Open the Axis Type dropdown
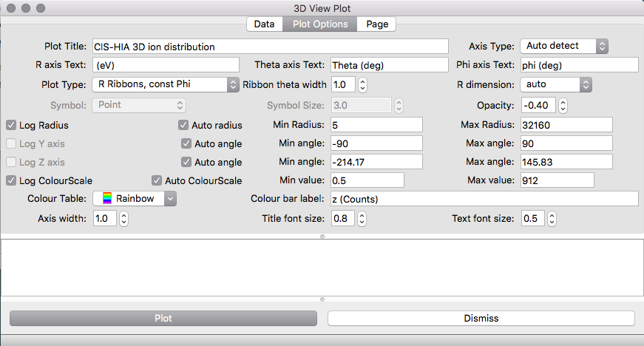Screen dimensions: 644x346 (x=564, y=46)
